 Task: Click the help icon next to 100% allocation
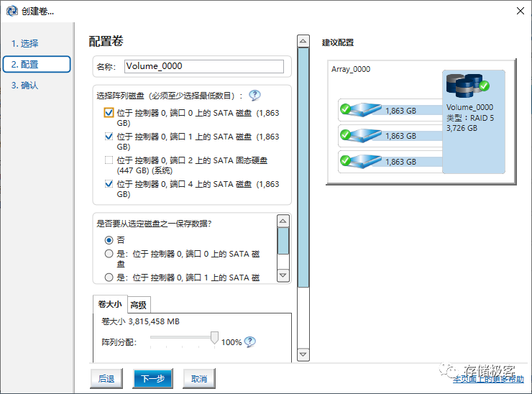(x=250, y=342)
